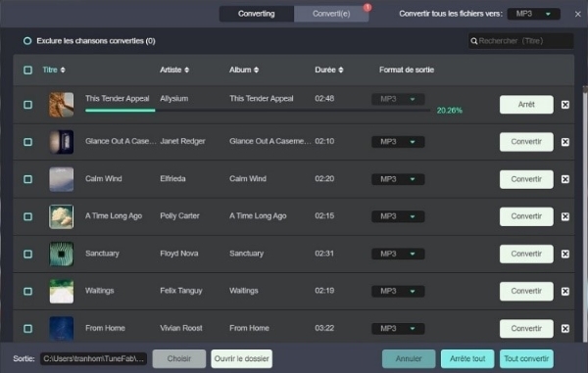This screenshot has height=373, width=588.
Task: Open A Time Long Ago album cover
Action: pyautogui.click(x=62, y=216)
